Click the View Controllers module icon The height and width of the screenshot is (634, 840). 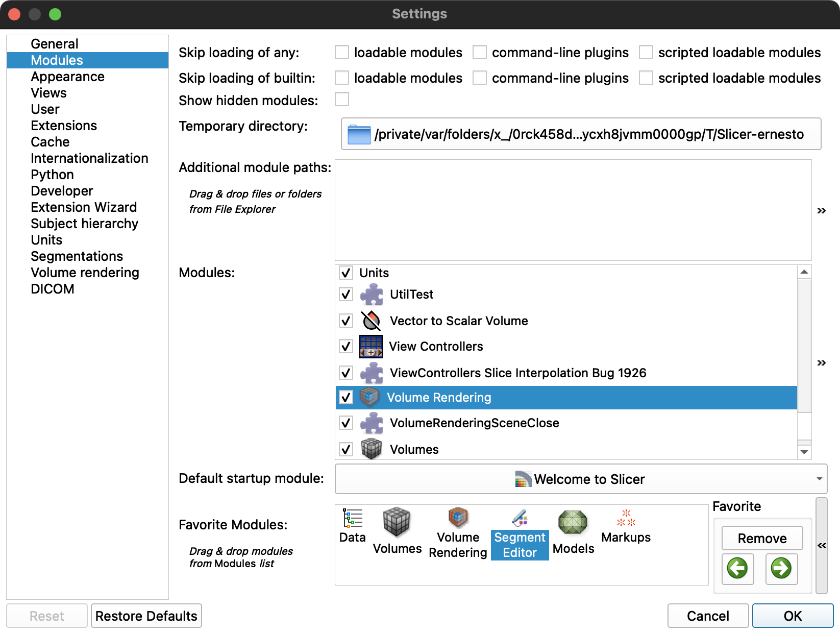click(371, 346)
